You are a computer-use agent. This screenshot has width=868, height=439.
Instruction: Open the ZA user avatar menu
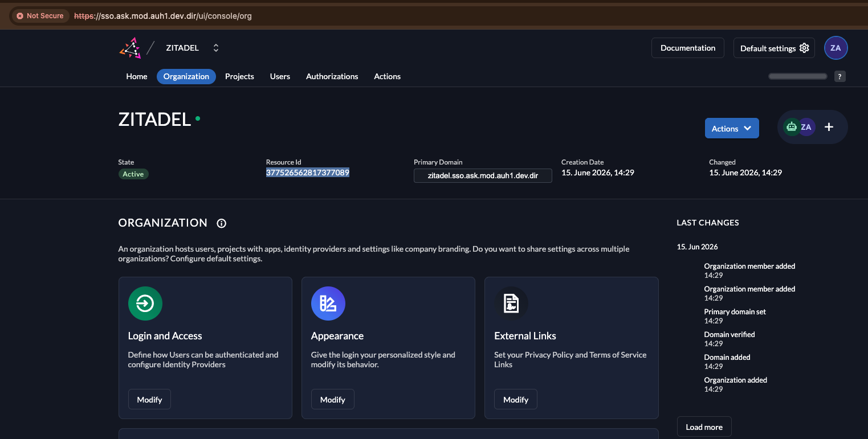(x=836, y=48)
